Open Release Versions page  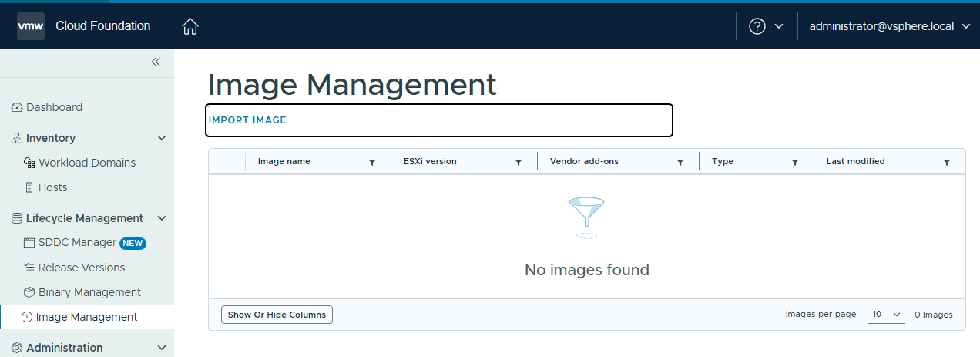coord(81,268)
